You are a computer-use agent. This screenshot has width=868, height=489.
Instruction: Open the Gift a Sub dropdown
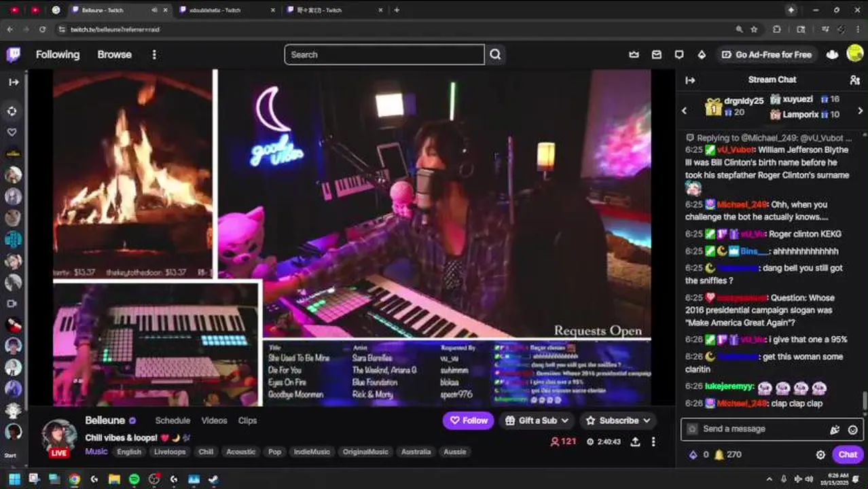(537, 420)
